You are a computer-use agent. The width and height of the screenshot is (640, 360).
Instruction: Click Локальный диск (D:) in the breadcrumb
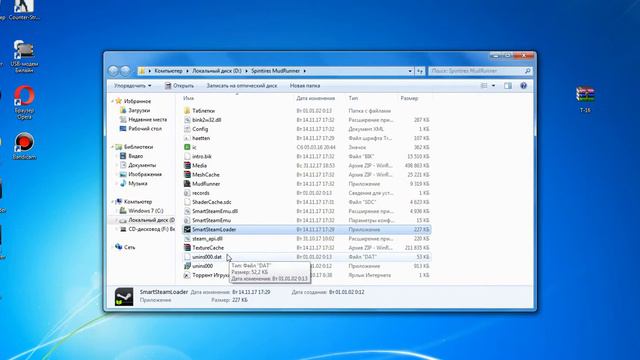[216, 71]
